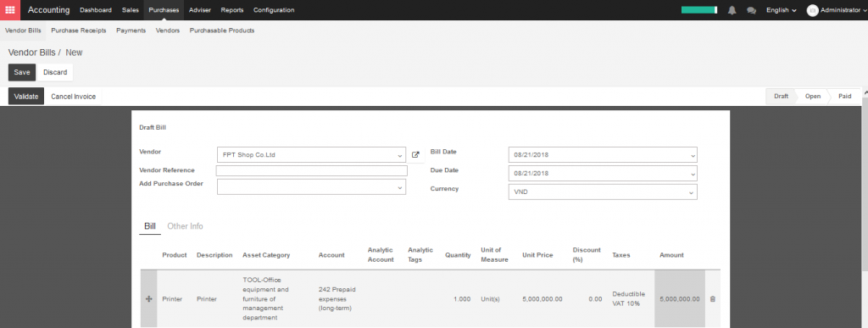Click the notifications bell icon
Viewport: 868px width, 328px height.
(732, 10)
